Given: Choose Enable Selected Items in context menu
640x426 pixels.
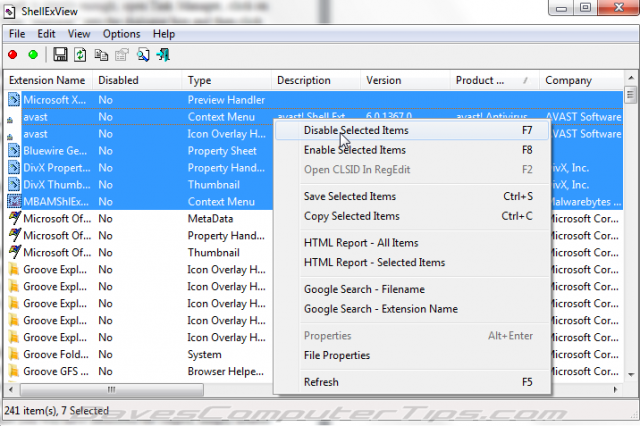Looking at the screenshot, I should point(411,150).
